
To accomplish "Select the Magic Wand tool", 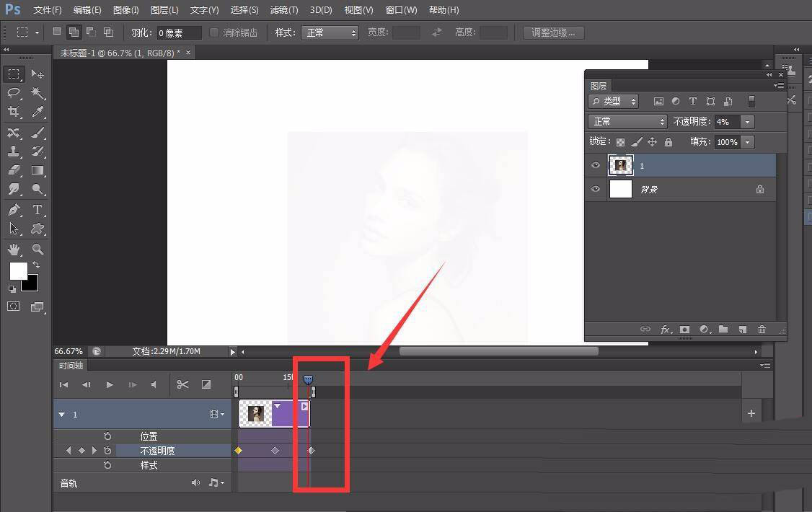I will click(x=37, y=93).
